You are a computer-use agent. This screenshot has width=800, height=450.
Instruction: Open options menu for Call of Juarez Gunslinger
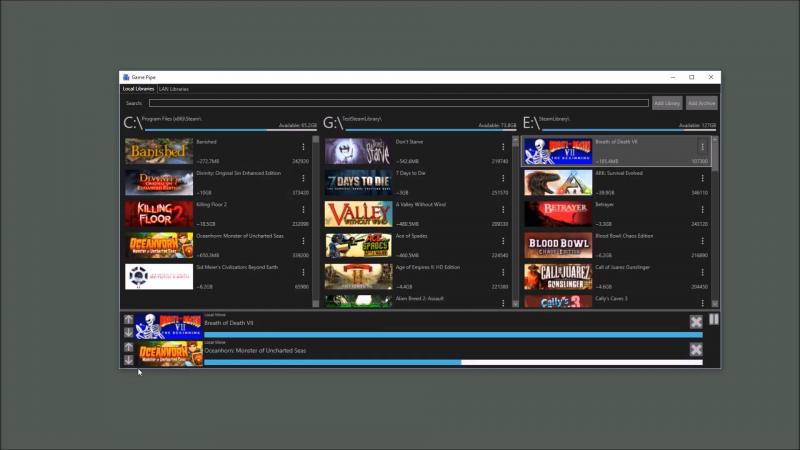[703, 272]
